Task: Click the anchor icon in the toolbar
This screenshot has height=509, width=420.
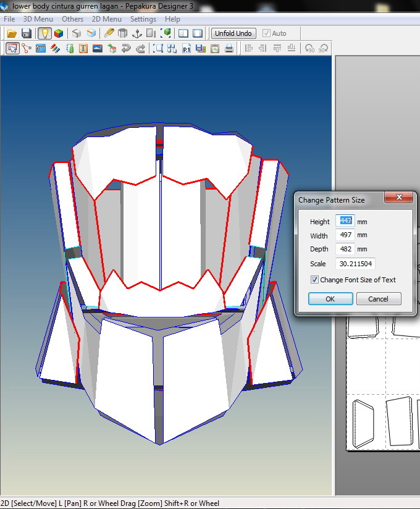Action: (x=137, y=33)
